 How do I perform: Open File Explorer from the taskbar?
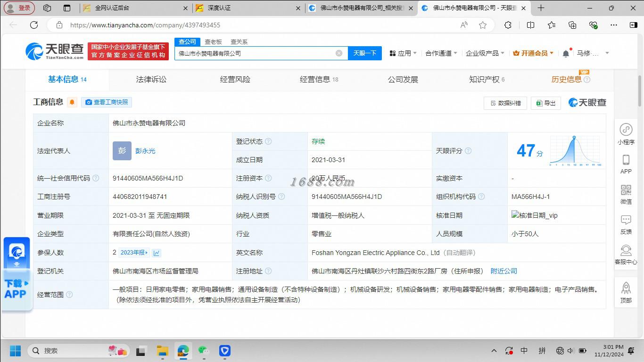point(162,351)
